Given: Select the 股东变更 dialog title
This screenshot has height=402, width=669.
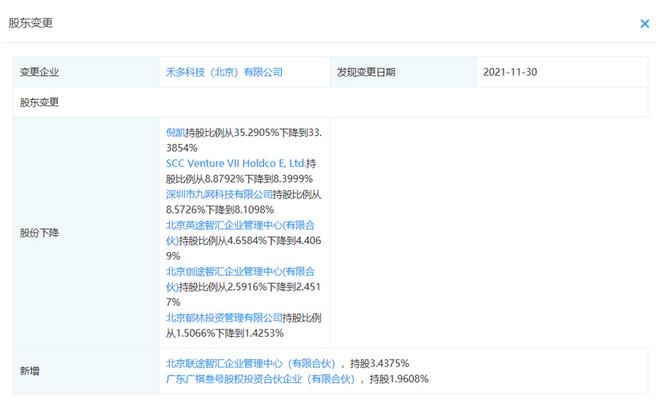Looking at the screenshot, I should [x=31, y=23].
